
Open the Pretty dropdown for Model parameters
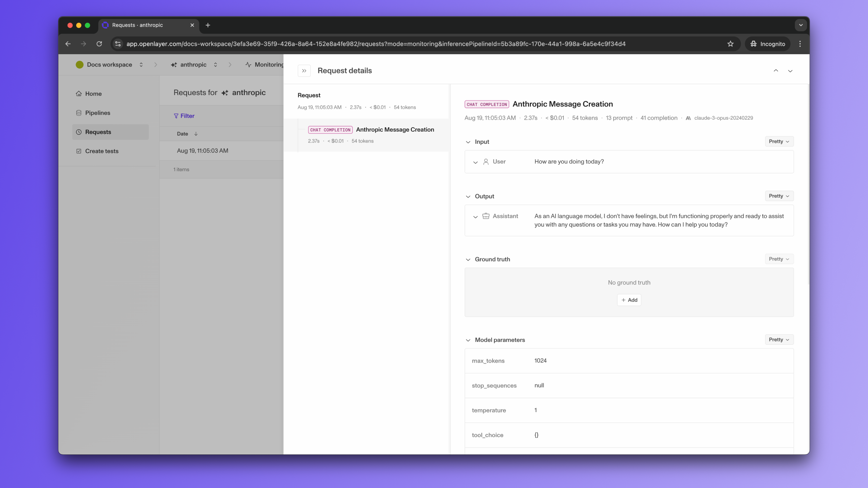(x=779, y=339)
